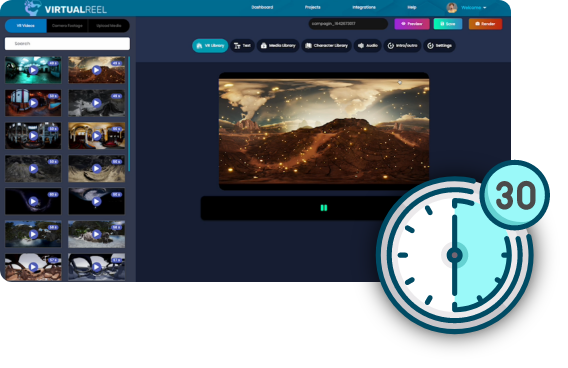Open the Intro/Outro tool

(402, 46)
